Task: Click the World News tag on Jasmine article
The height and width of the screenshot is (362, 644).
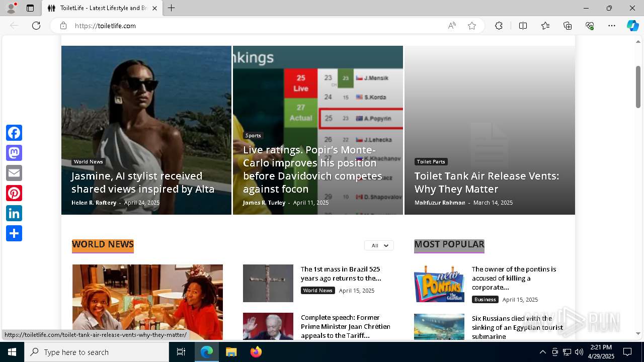Action: tap(88, 162)
